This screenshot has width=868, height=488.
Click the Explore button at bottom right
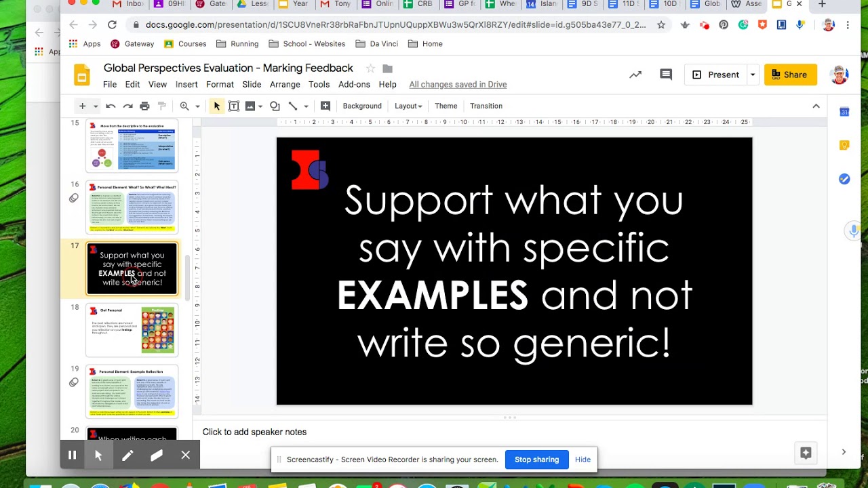click(806, 453)
